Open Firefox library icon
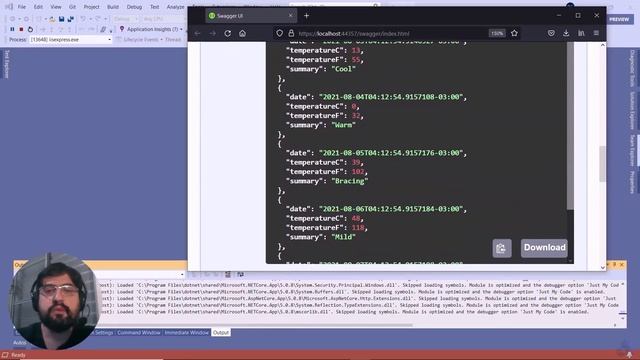 (581, 33)
